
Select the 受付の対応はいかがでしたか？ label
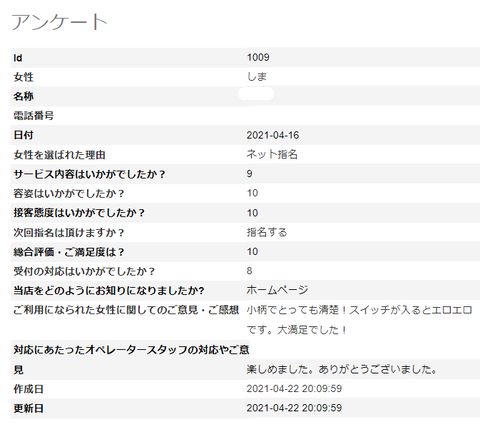(x=84, y=271)
